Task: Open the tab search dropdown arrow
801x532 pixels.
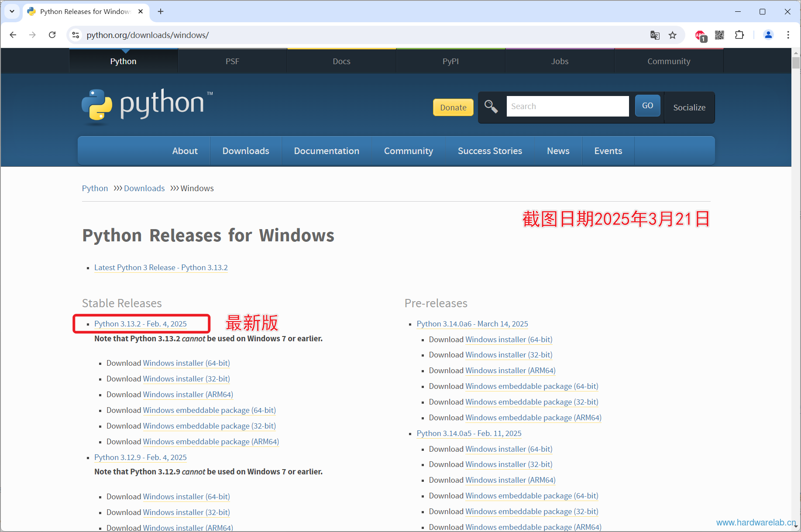Action: point(12,11)
